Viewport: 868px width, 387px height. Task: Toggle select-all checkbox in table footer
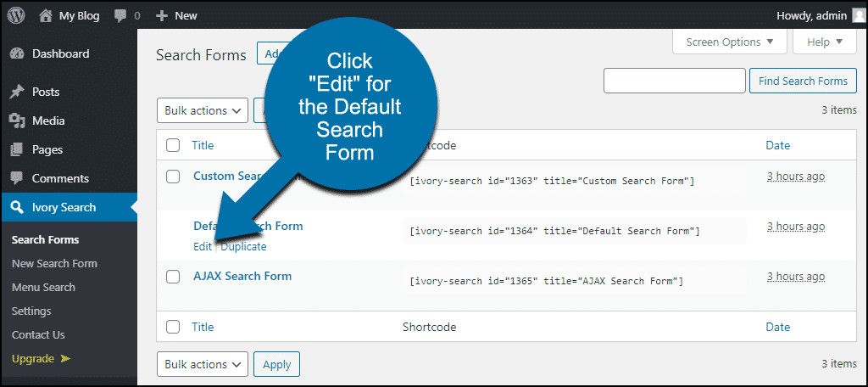[x=173, y=327]
